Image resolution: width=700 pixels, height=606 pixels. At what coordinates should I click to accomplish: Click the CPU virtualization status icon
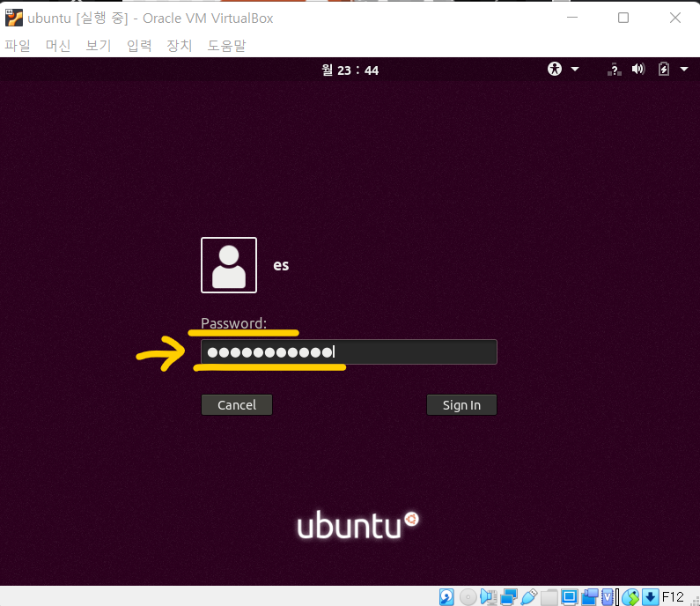608,597
